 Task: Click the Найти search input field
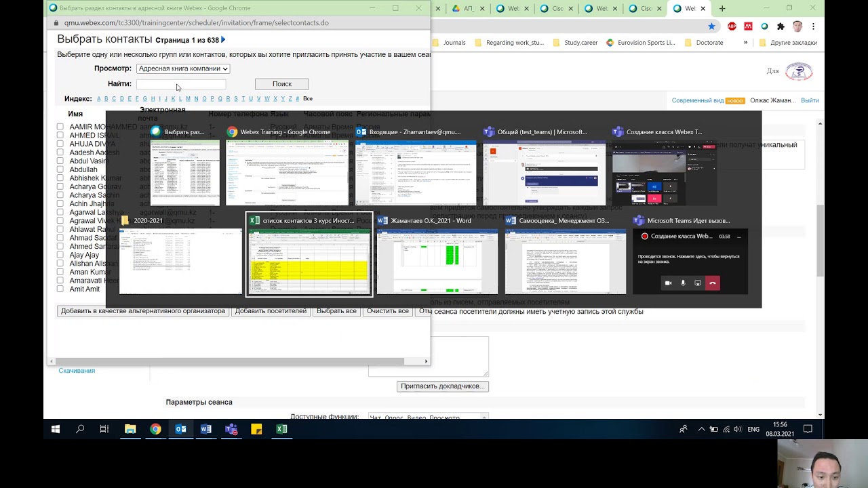click(x=181, y=84)
